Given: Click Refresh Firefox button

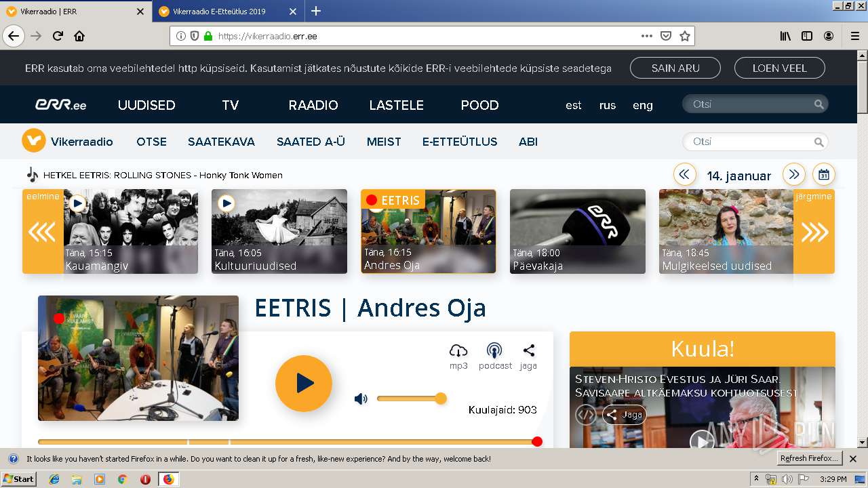Looking at the screenshot, I should tap(809, 458).
